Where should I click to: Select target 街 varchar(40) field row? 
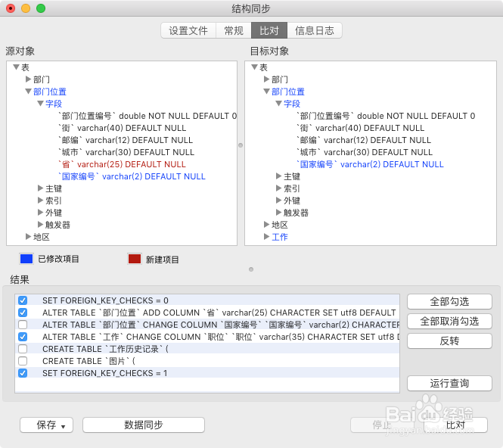(x=360, y=128)
